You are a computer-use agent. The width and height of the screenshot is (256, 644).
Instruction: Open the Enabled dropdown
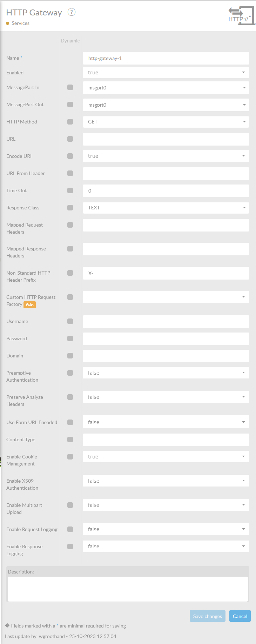166,73
